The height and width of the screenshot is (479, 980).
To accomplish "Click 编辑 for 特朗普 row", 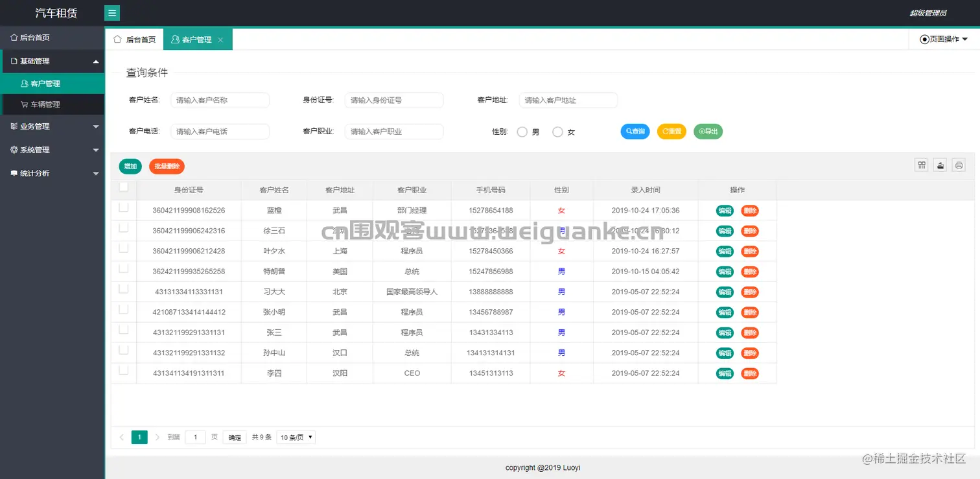I will pos(725,272).
